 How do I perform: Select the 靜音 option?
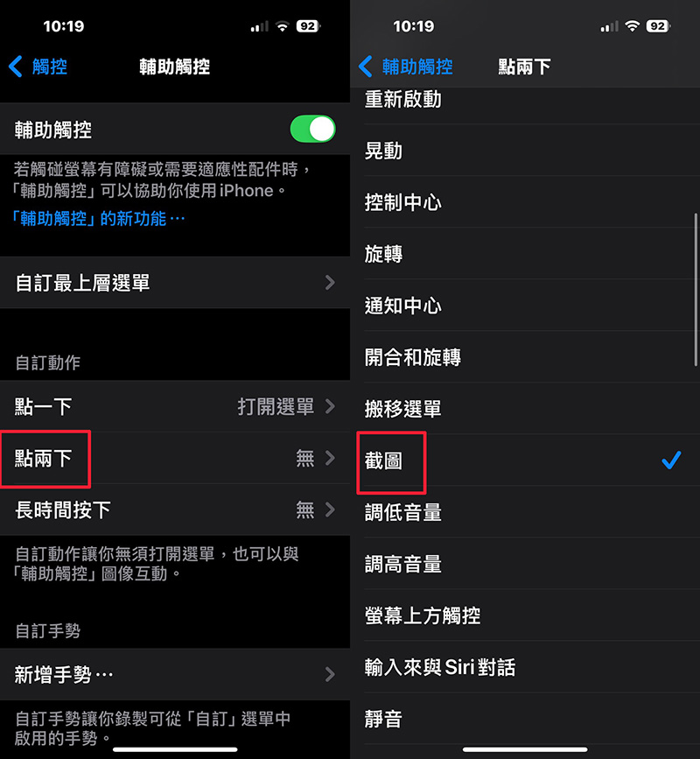pos(525,719)
